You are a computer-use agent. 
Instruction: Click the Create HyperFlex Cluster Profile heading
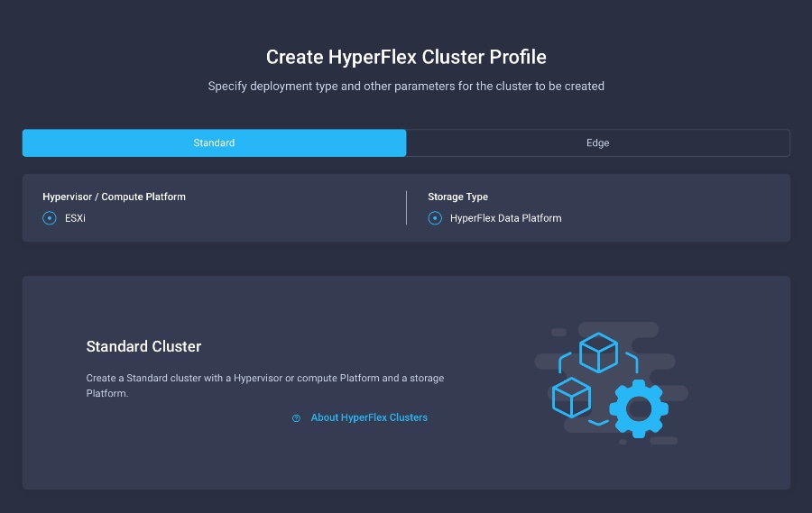tap(406, 57)
